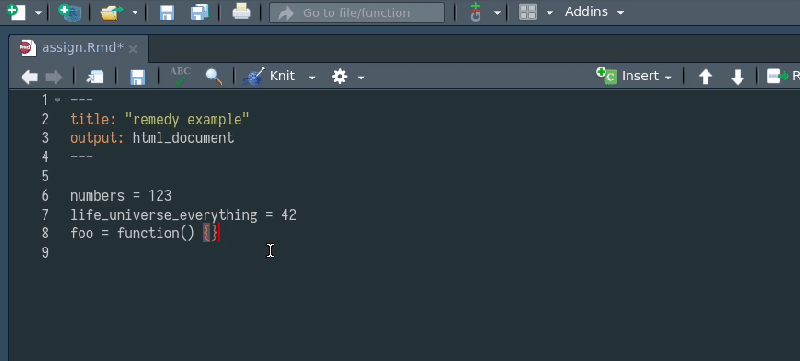Jump to the previous chunk with up arrow
Image resolution: width=800 pixels, height=361 pixels.
tap(705, 77)
